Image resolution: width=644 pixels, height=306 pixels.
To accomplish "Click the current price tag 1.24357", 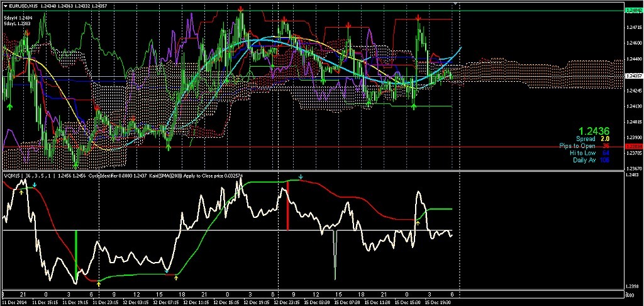I will click(x=633, y=76).
